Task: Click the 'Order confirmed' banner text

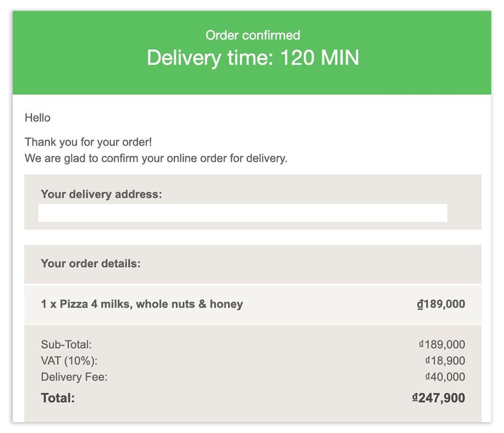Action: 252,35
